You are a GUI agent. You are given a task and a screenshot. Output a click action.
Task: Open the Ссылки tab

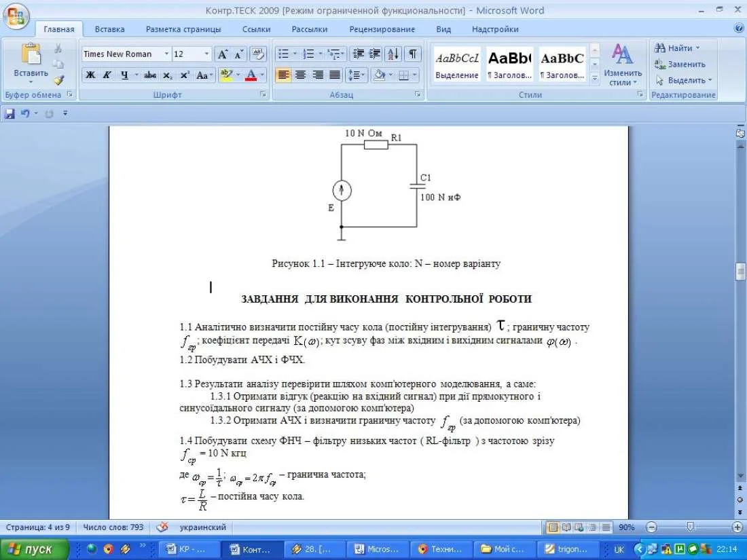click(256, 29)
